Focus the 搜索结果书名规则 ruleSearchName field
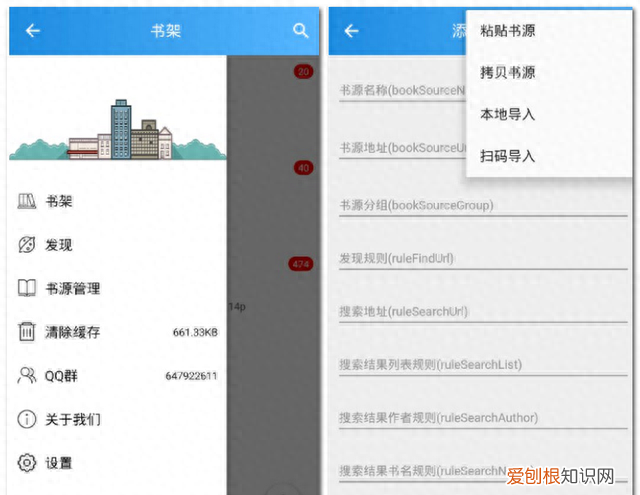 coord(483,472)
